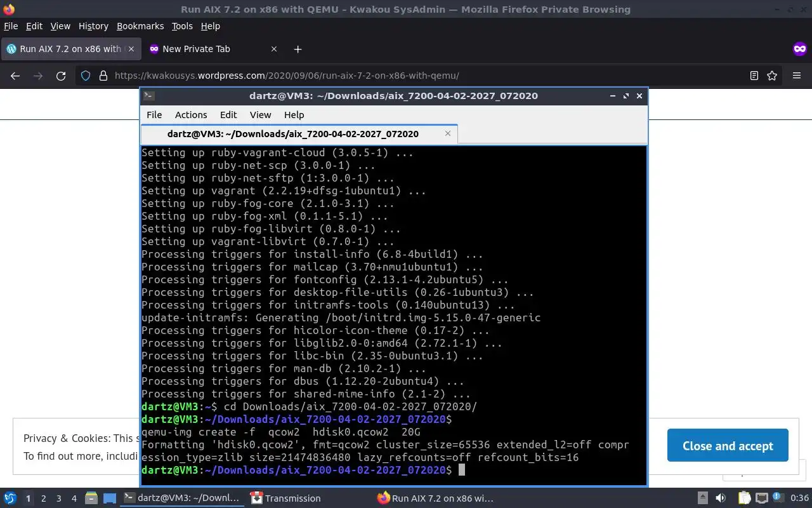Click the private browsing mask icon

[800, 49]
